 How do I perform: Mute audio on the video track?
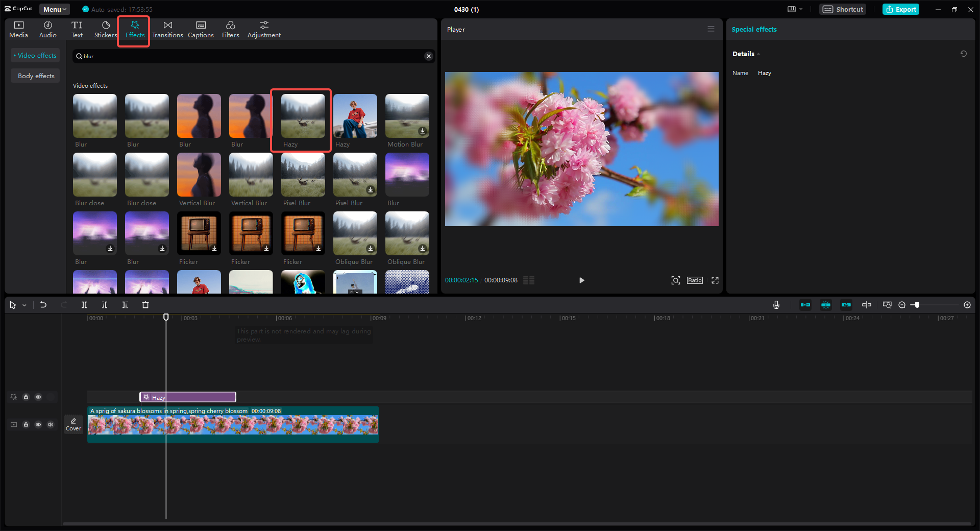pyautogui.click(x=50, y=424)
